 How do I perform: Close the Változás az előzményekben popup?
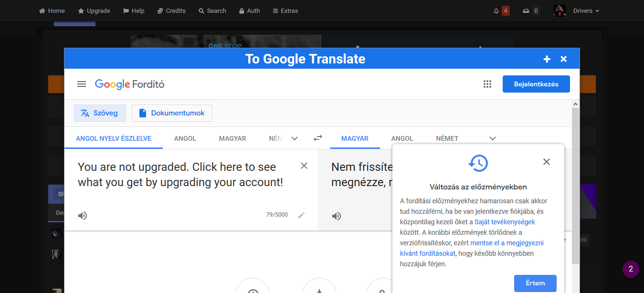547,162
